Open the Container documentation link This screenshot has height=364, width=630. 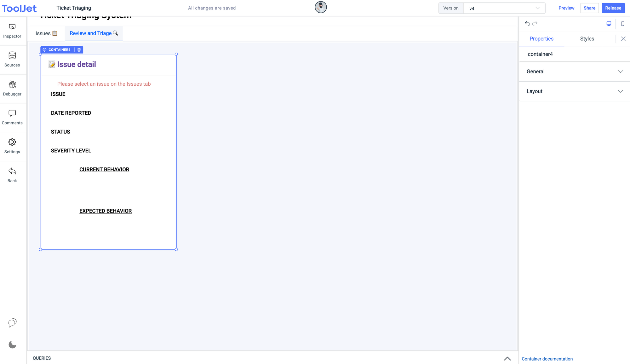click(547, 359)
